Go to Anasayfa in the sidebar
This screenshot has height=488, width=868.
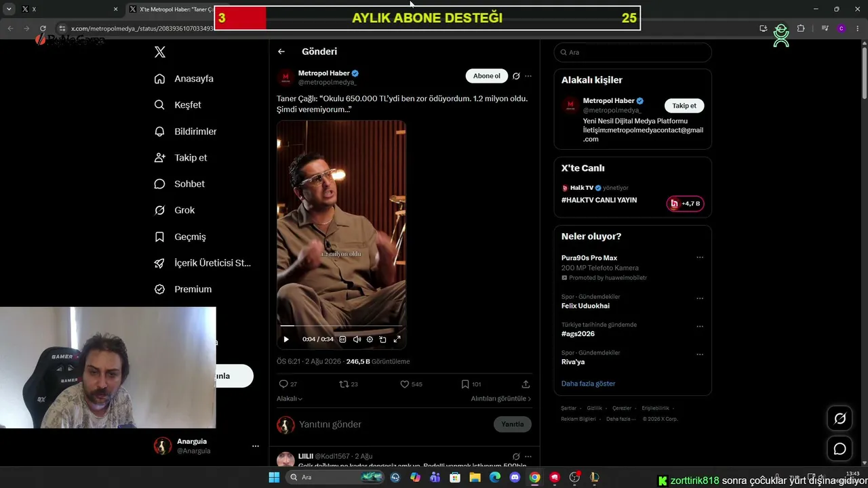click(184, 79)
